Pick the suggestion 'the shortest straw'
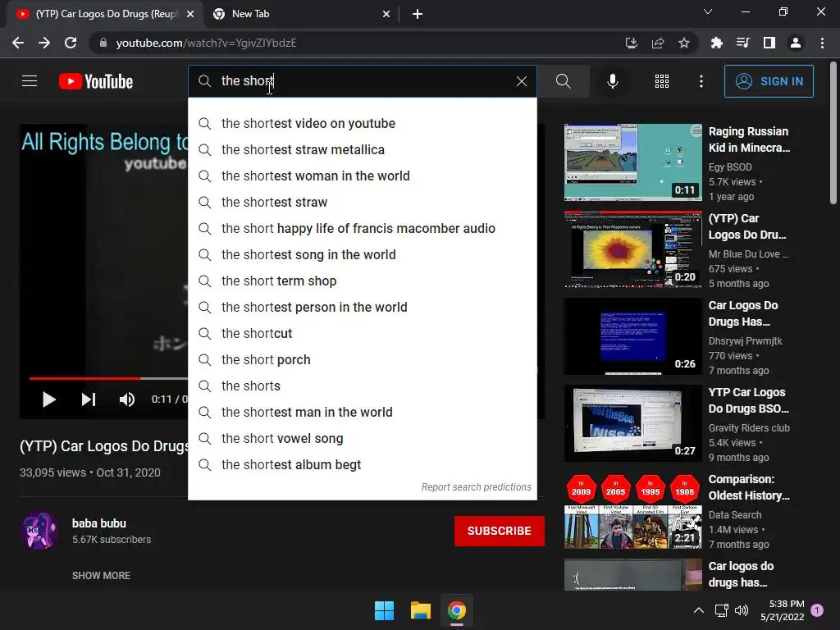Screen dimensions: 840x630 362,202
